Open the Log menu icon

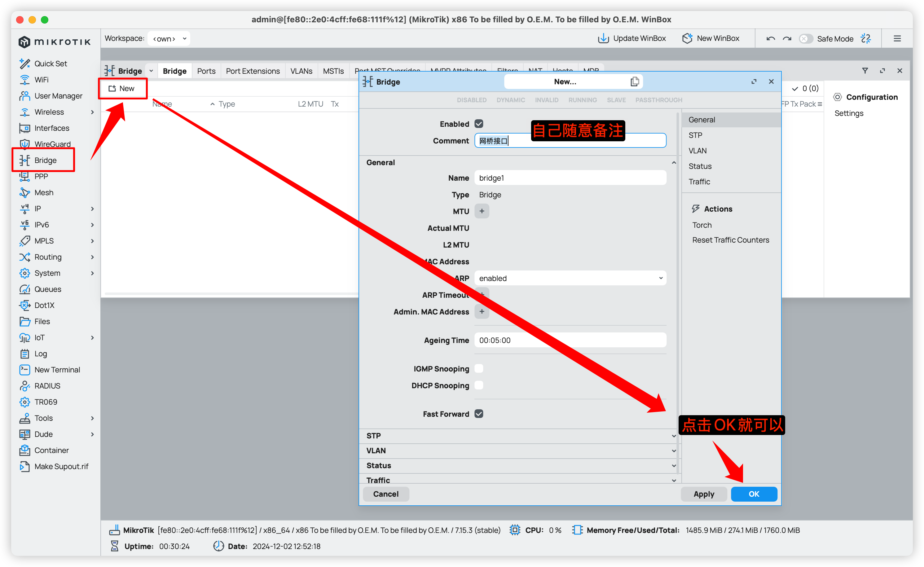(x=25, y=354)
